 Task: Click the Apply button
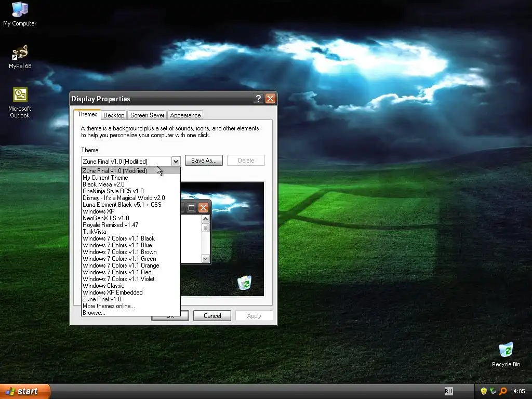(254, 316)
